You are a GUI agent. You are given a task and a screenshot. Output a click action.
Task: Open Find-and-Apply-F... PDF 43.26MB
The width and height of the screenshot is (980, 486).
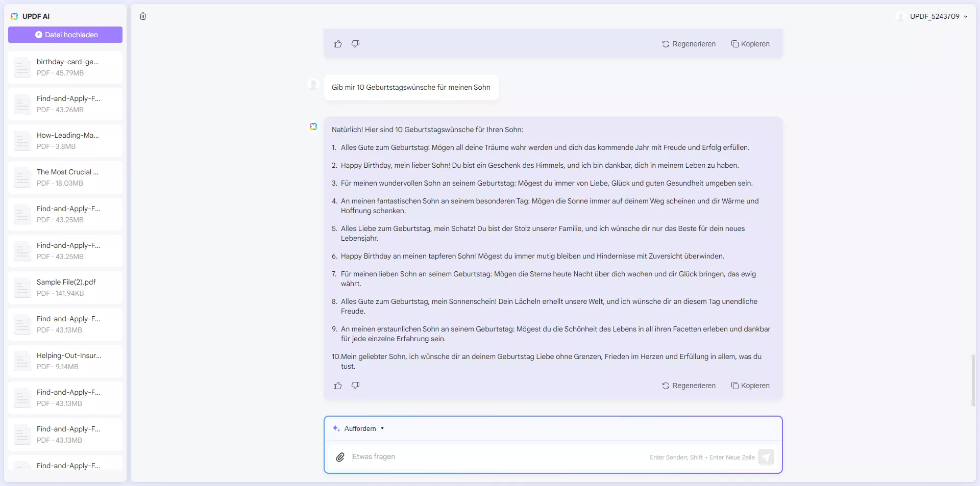(65, 104)
